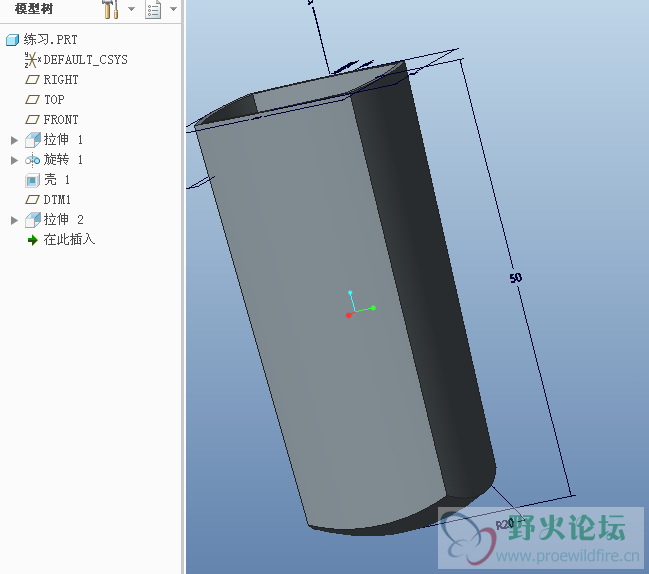Select the DTM1 datum plane
Image resolution: width=649 pixels, height=574 pixels.
(57, 200)
